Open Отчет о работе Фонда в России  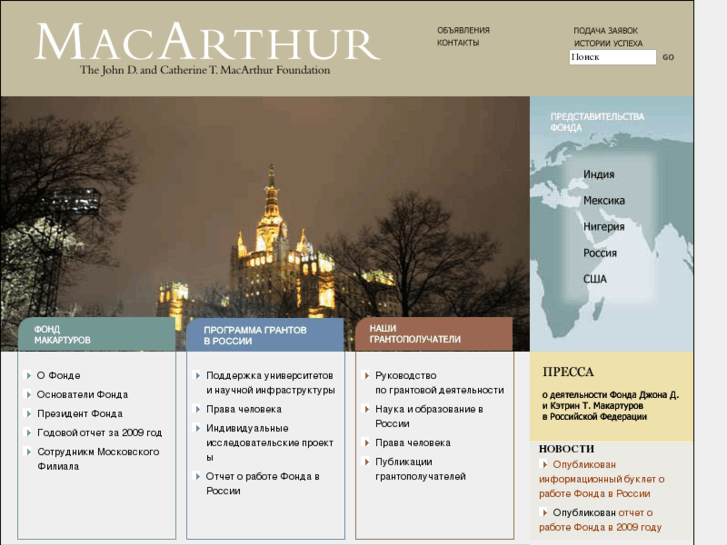(262, 483)
